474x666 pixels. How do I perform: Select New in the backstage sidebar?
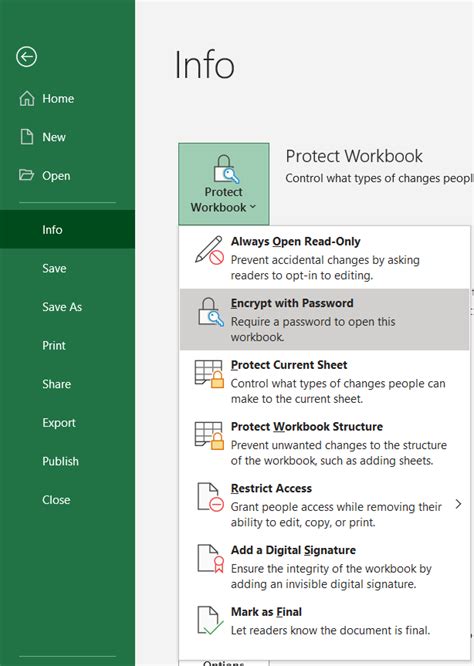(x=67, y=137)
